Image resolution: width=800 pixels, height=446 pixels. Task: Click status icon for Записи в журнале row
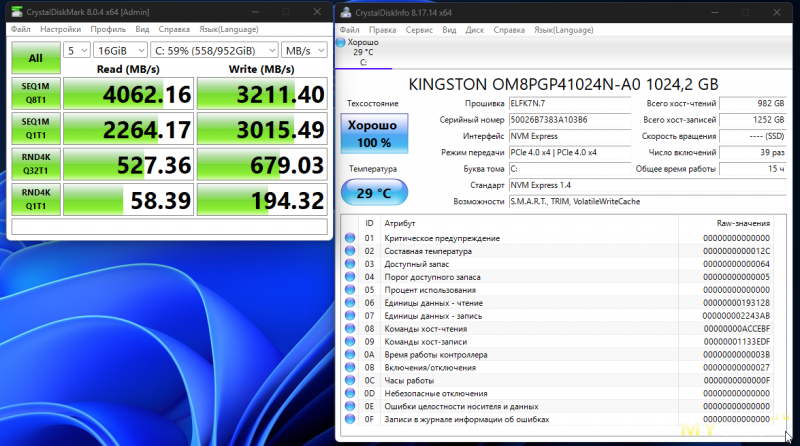click(350, 419)
